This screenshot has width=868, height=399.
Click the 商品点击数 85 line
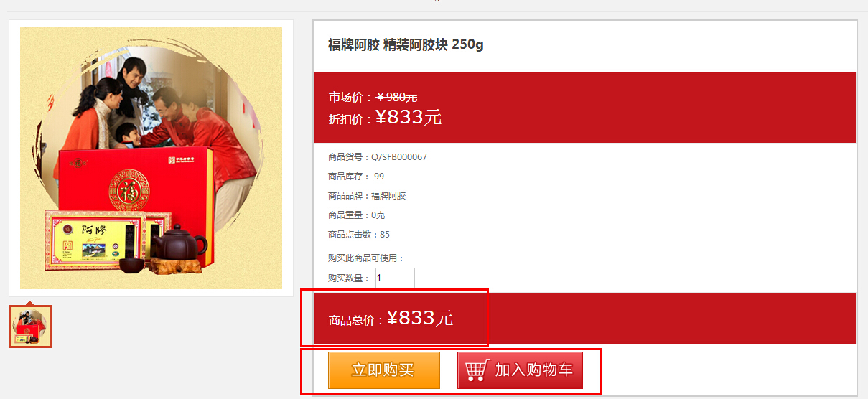pos(359,234)
